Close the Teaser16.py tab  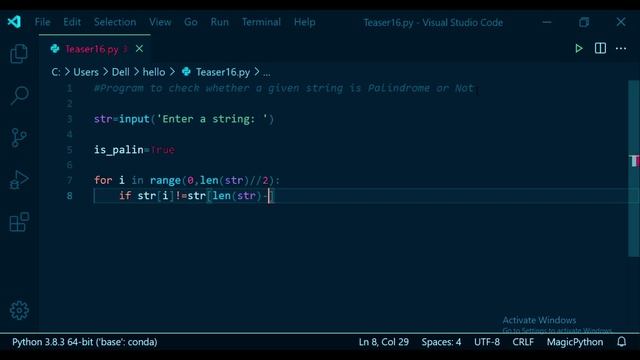point(139,49)
